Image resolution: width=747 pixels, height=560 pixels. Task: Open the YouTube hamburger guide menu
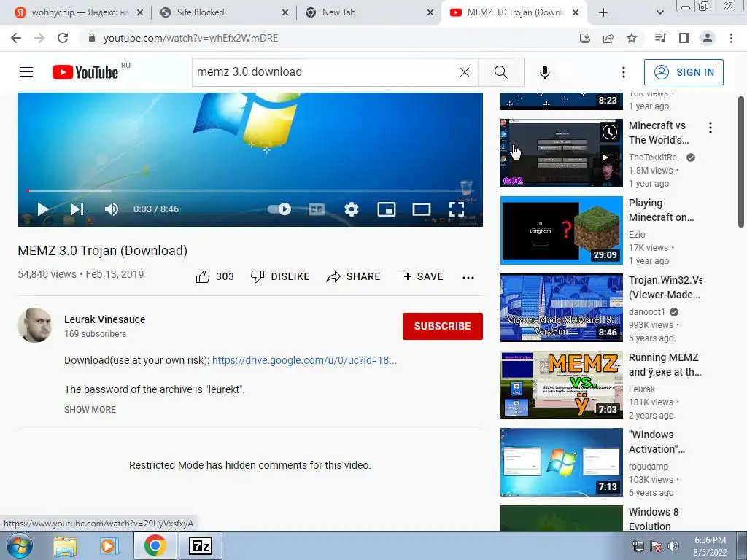click(x=26, y=72)
